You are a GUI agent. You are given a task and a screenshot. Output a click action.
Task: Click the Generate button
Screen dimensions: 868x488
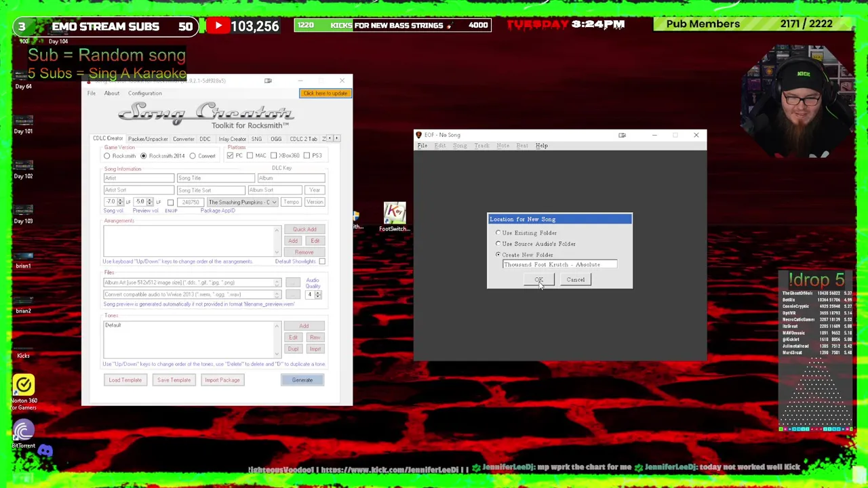point(302,380)
